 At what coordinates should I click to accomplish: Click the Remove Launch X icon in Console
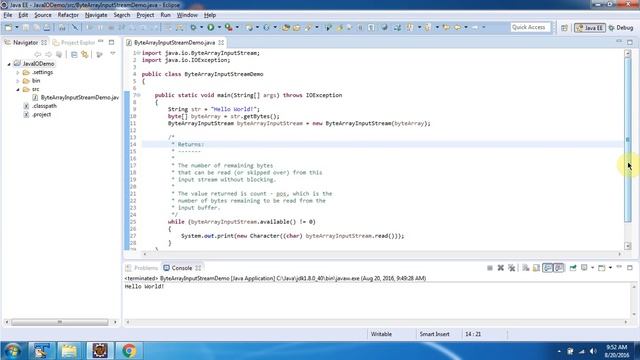500,268
